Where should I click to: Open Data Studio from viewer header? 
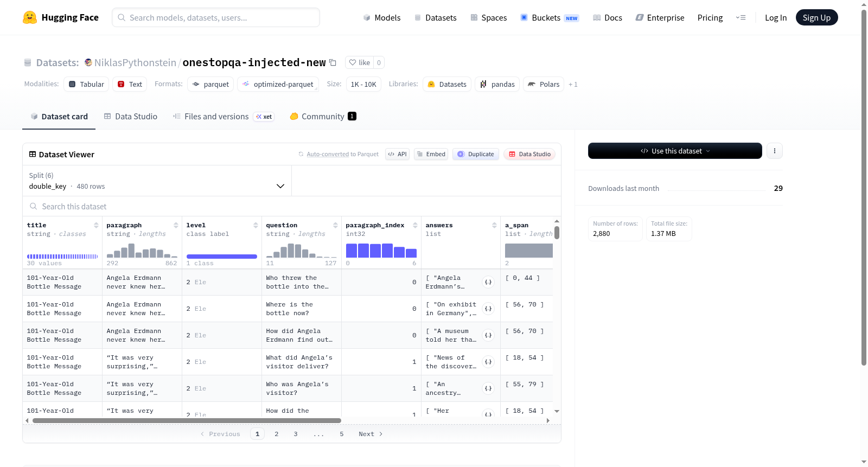[529, 154]
